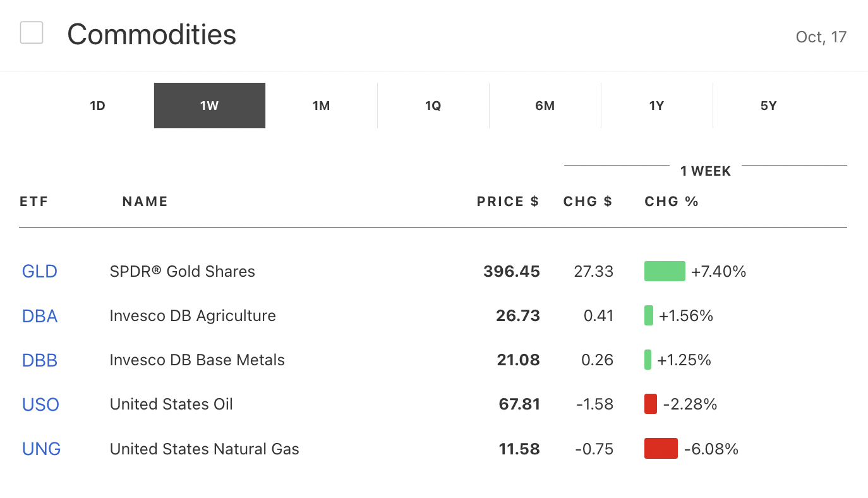This screenshot has height=498, width=868.
Task: Select the 5Y period tab
Action: click(x=768, y=106)
